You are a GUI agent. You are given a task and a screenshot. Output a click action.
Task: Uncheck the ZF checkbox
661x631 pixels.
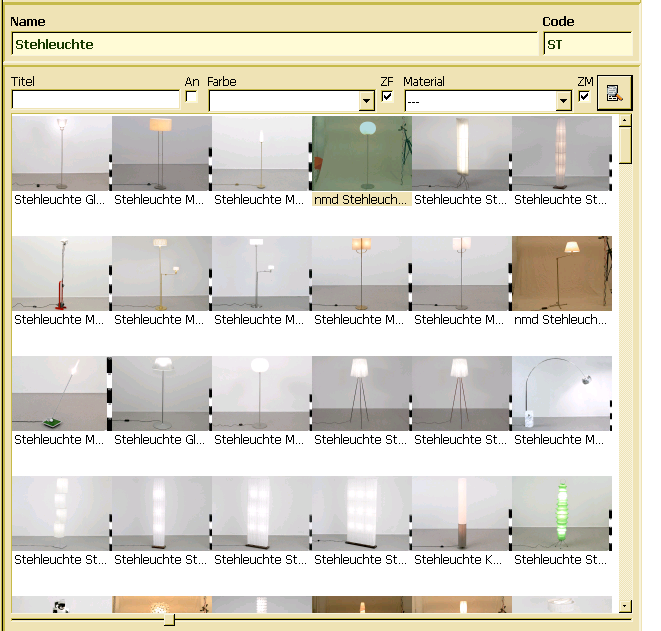[x=387, y=97]
